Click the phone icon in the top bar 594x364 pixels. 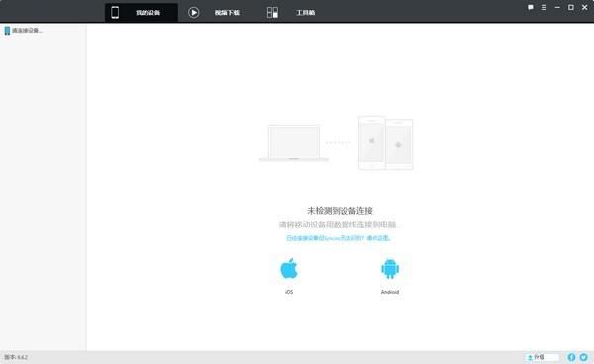coord(115,13)
